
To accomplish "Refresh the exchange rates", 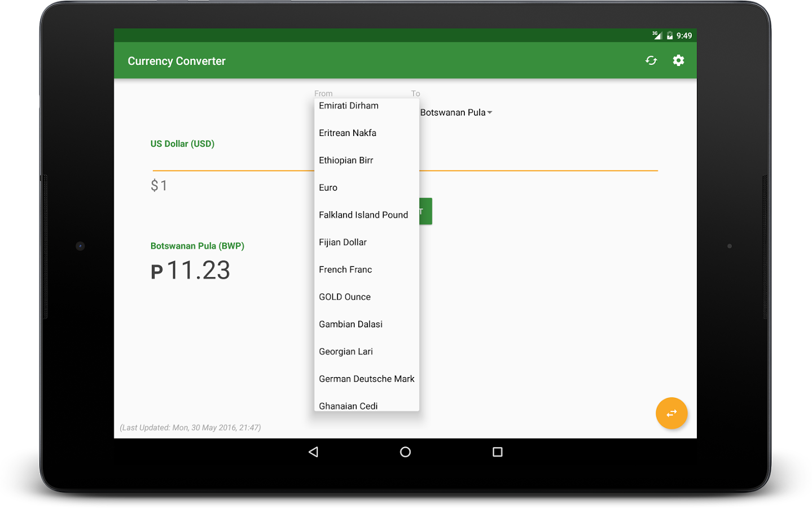I will [x=651, y=60].
